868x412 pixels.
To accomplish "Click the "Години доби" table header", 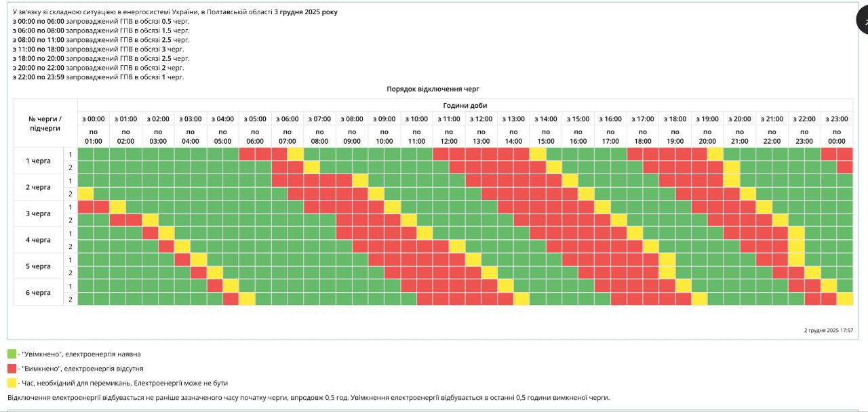I will tap(465, 105).
